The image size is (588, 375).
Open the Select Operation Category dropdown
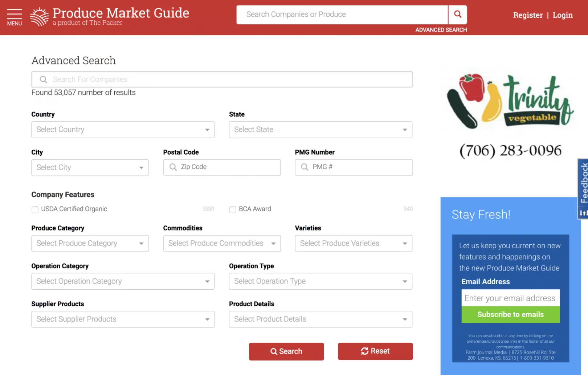tap(123, 281)
